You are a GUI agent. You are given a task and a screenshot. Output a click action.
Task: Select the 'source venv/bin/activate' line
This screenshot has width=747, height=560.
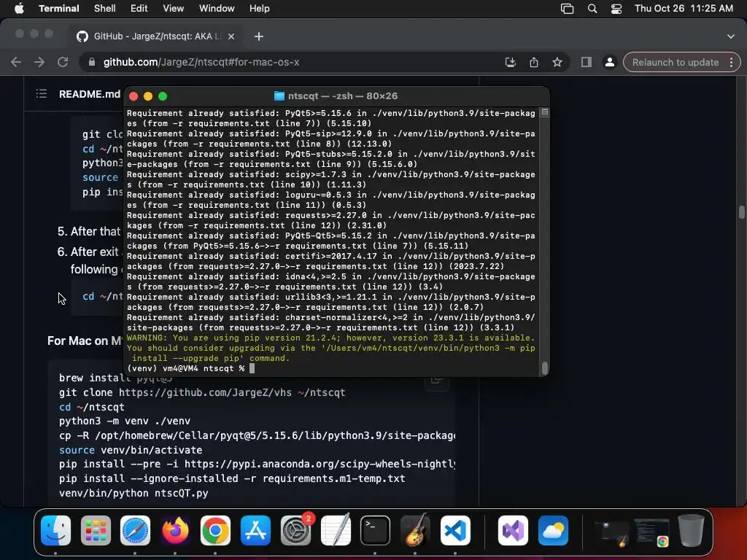pyautogui.click(x=131, y=450)
